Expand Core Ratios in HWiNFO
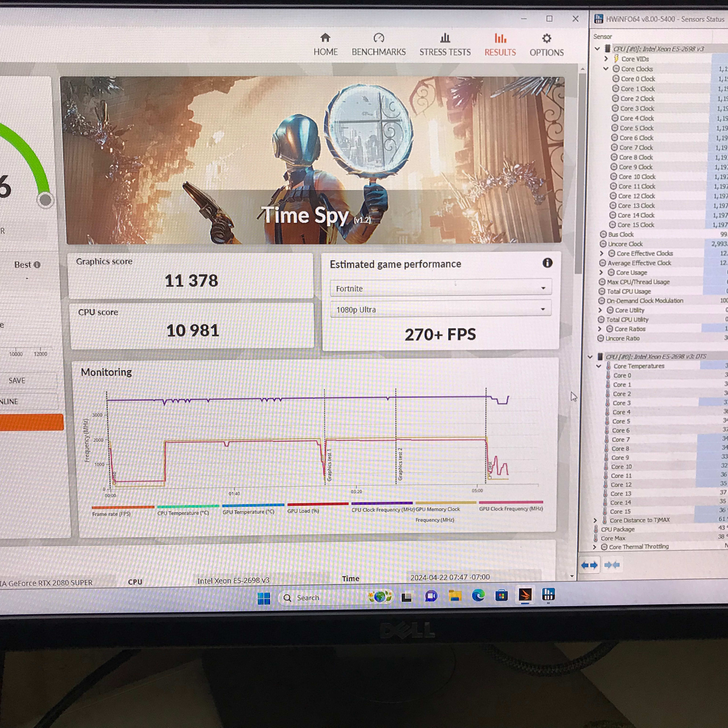Viewport: 728px width, 728px height. pos(600,329)
